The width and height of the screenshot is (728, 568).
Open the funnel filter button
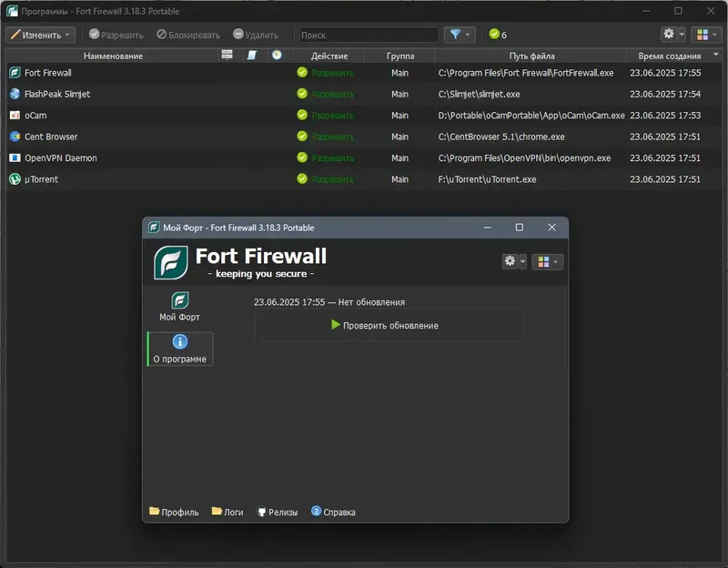[x=460, y=35]
